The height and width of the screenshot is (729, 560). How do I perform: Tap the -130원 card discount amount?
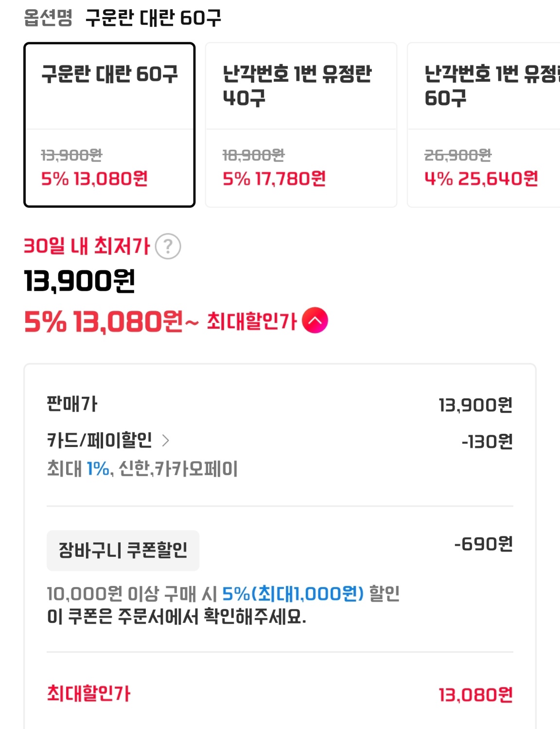coord(487,442)
